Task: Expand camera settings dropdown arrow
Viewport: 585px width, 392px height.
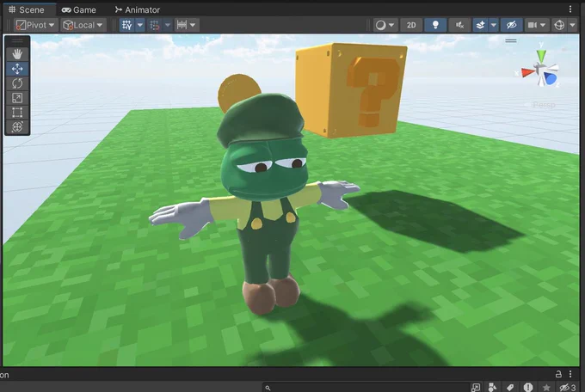Action: [x=543, y=25]
